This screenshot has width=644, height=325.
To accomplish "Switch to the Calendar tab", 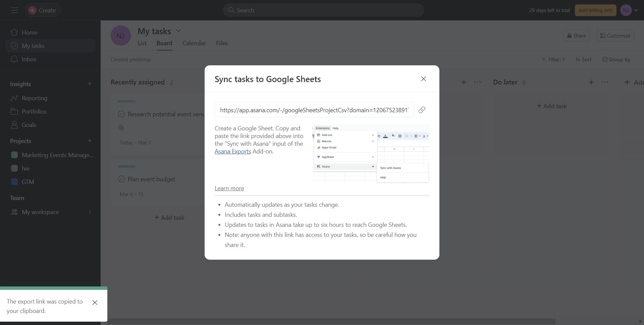I will (x=194, y=43).
